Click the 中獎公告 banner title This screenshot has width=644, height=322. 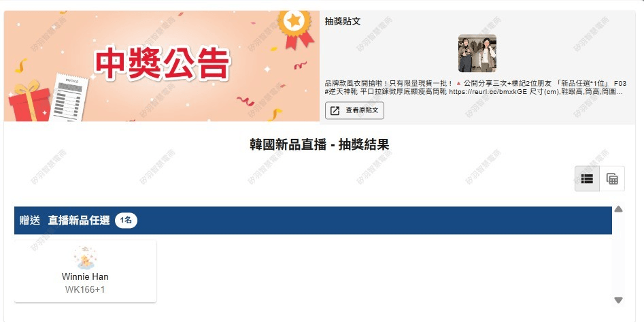pyautogui.click(x=163, y=64)
